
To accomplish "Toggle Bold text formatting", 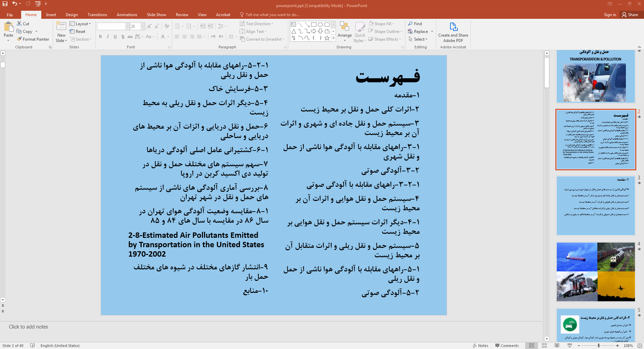I will pyautogui.click(x=100, y=37).
